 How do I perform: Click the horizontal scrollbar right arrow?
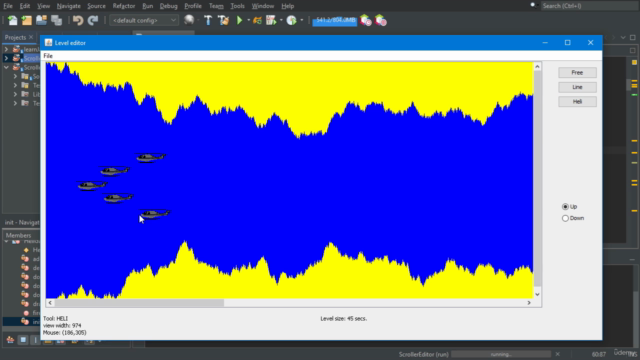(529, 303)
